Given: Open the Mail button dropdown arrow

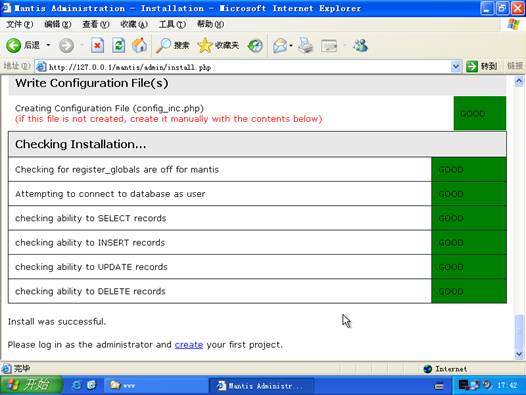Looking at the screenshot, I should pyautogui.click(x=291, y=45).
